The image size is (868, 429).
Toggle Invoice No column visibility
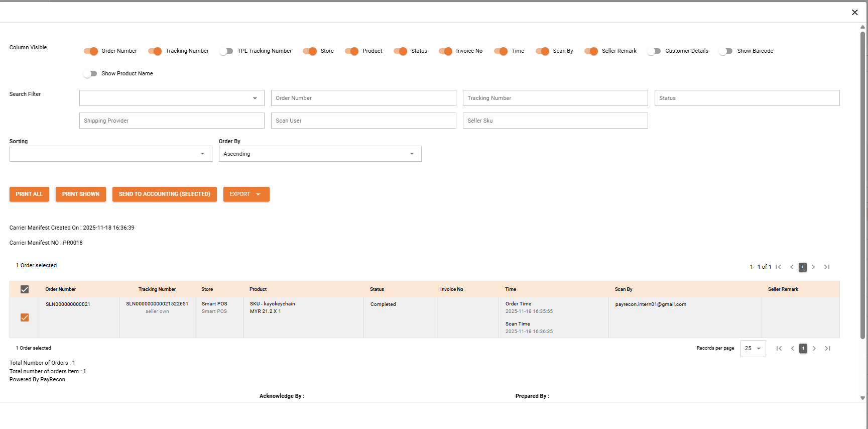pos(446,51)
